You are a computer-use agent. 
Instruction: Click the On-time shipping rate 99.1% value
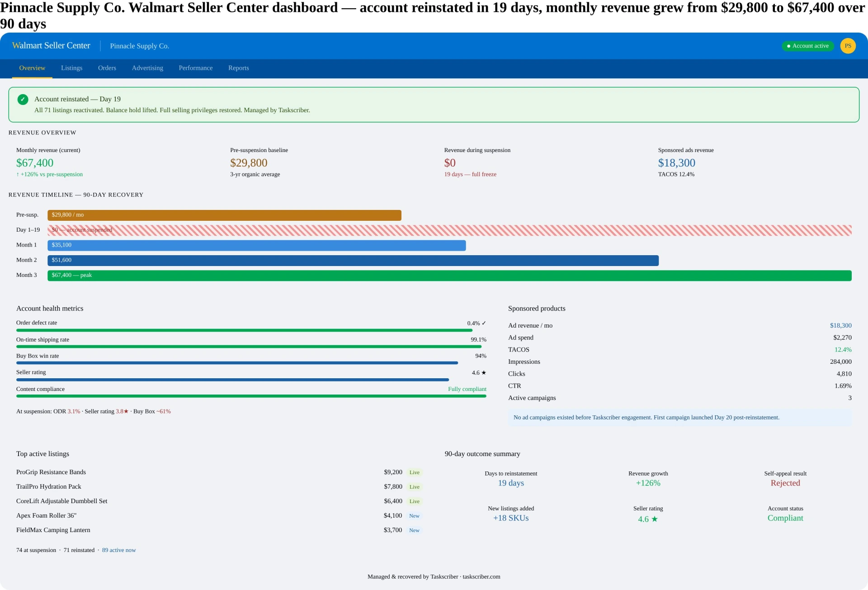(x=479, y=340)
